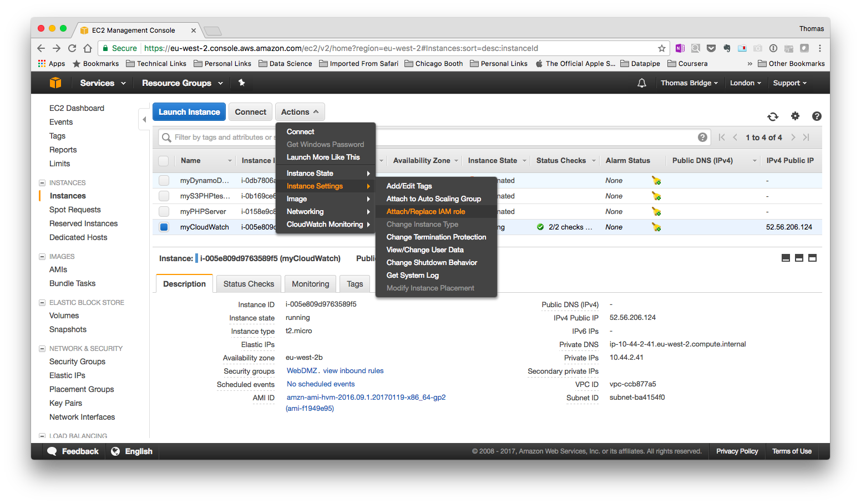
Task: Uncheck the myCloudWatch instance checkbox
Action: tap(164, 227)
